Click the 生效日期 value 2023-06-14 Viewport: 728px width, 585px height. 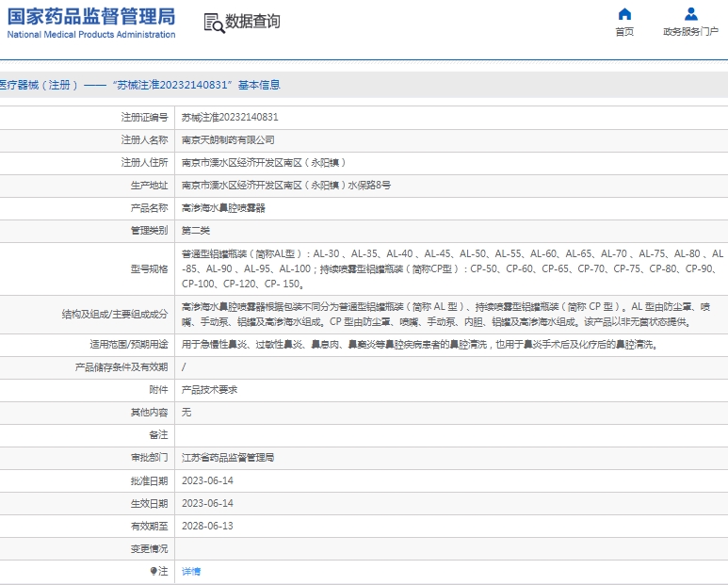click(x=207, y=503)
